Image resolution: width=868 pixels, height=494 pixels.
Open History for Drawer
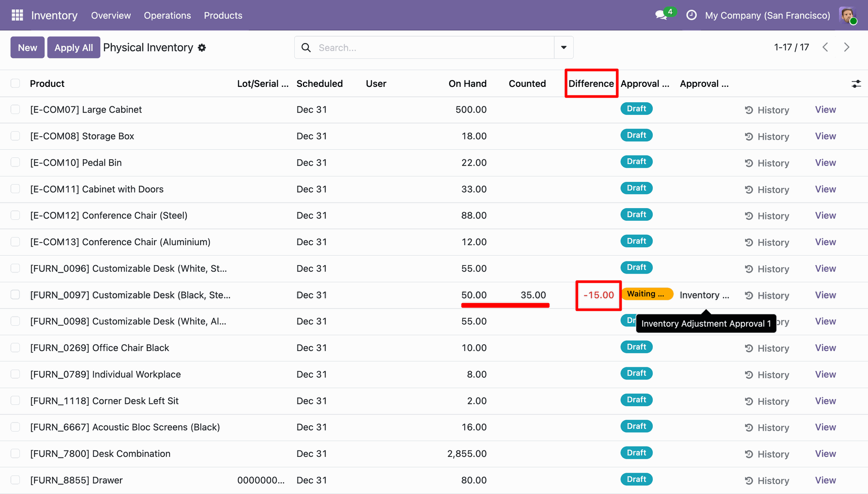[767, 480]
